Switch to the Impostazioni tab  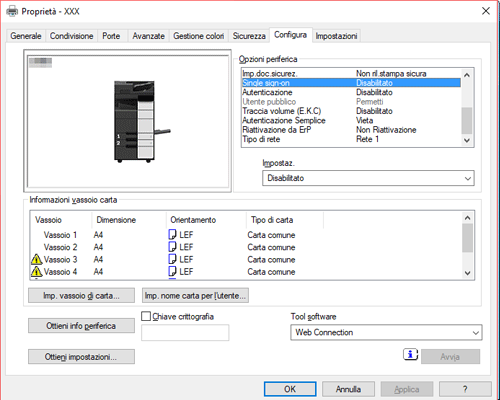336,36
